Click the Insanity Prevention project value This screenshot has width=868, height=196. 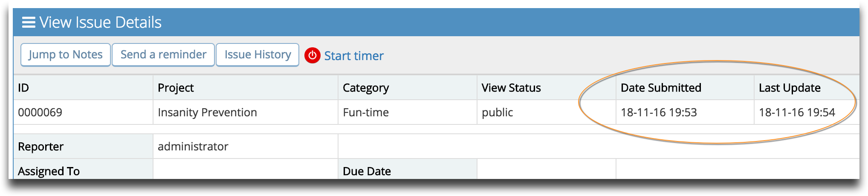(x=207, y=112)
